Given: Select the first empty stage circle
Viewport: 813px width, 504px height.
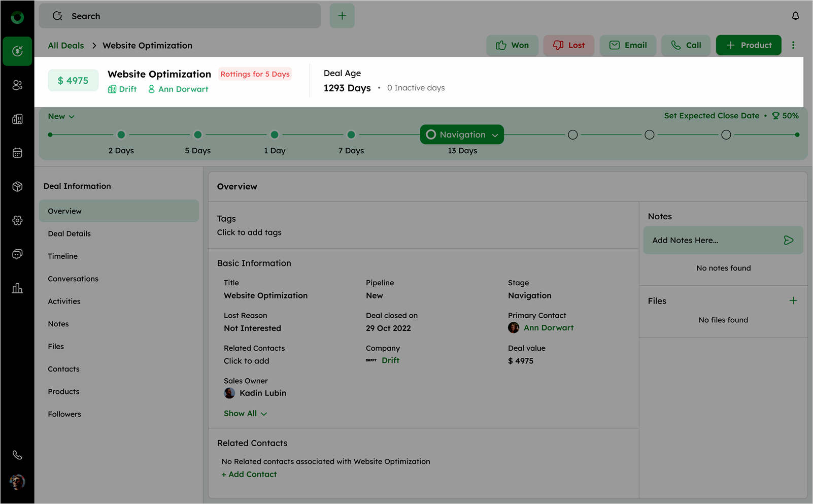Looking at the screenshot, I should point(572,135).
